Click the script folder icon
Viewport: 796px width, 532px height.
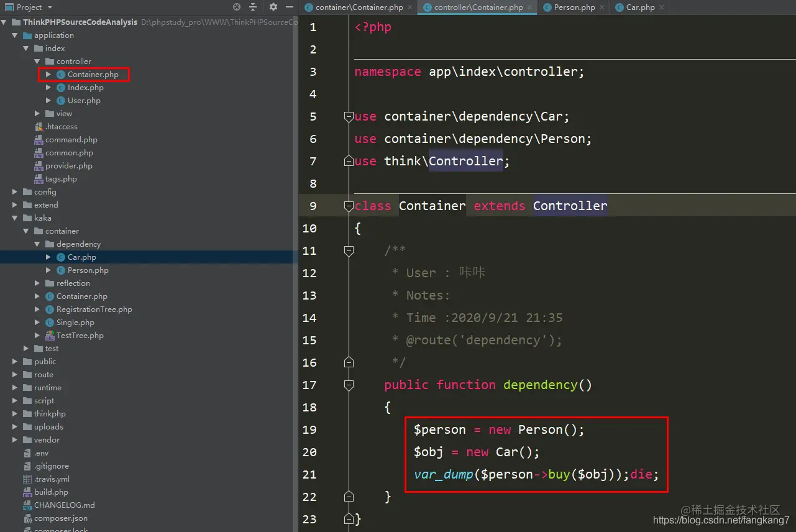[27, 401]
